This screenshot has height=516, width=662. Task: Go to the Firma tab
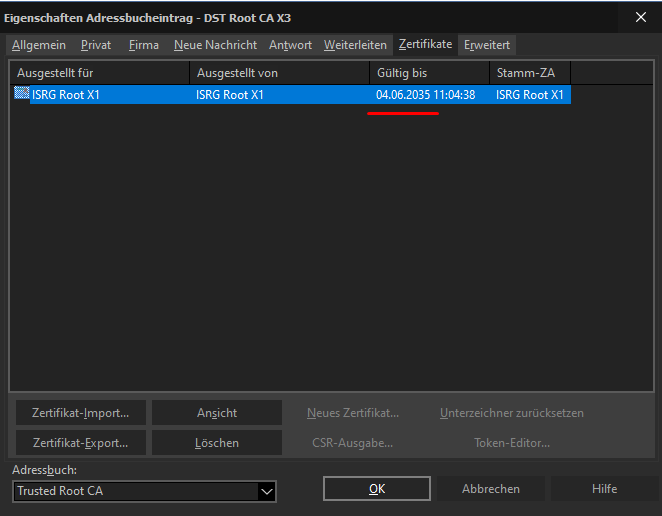(x=144, y=45)
